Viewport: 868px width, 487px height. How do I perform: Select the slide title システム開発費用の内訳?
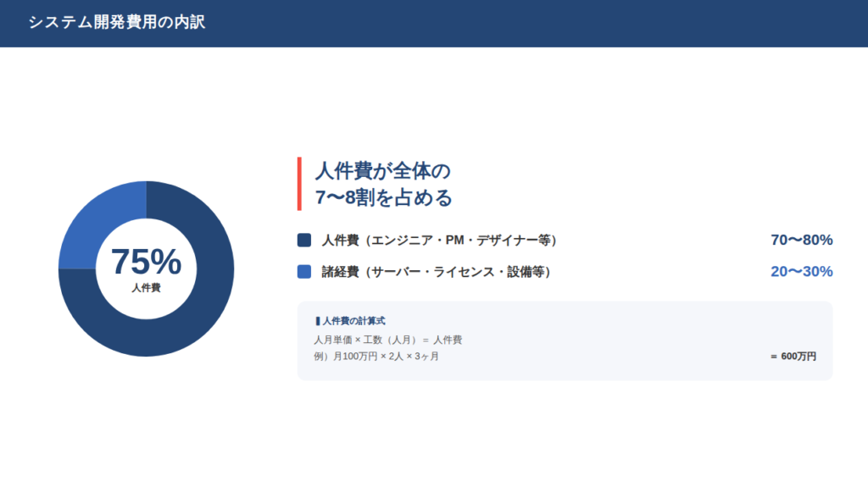pyautogui.click(x=116, y=23)
